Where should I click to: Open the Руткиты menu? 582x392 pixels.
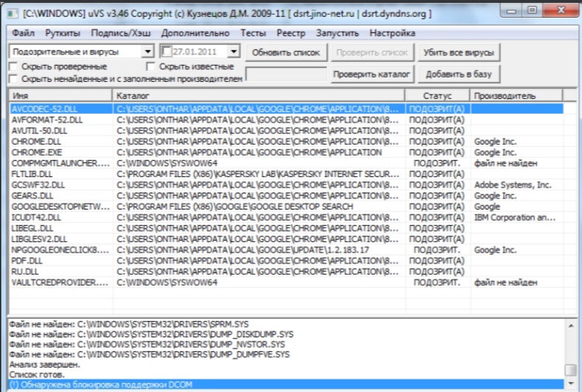coord(64,33)
